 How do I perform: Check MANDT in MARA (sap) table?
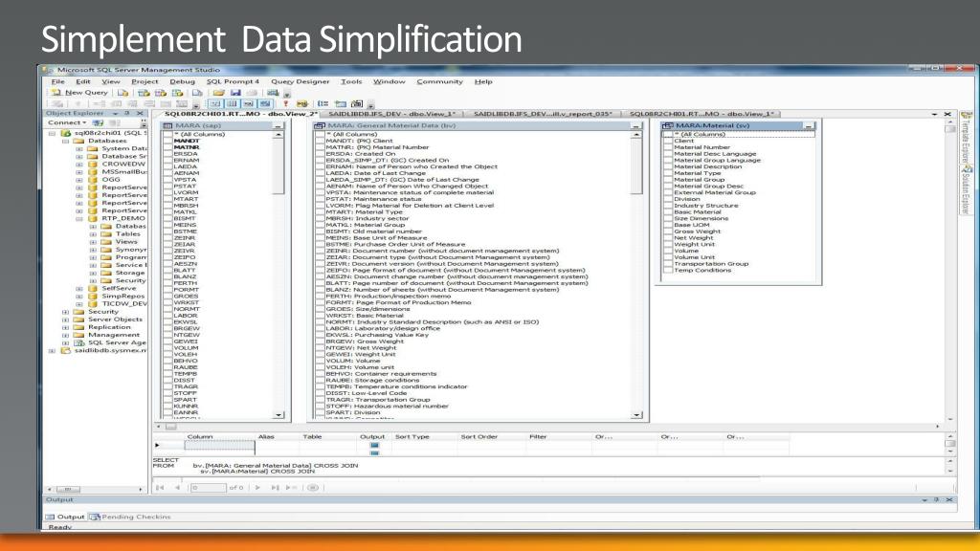(167, 142)
